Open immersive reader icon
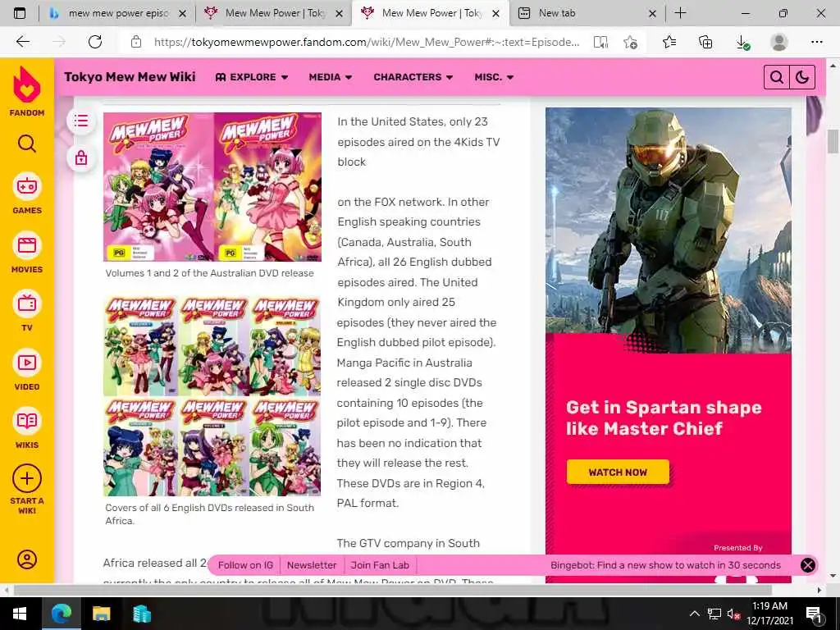This screenshot has width=840, height=630. coord(600,42)
